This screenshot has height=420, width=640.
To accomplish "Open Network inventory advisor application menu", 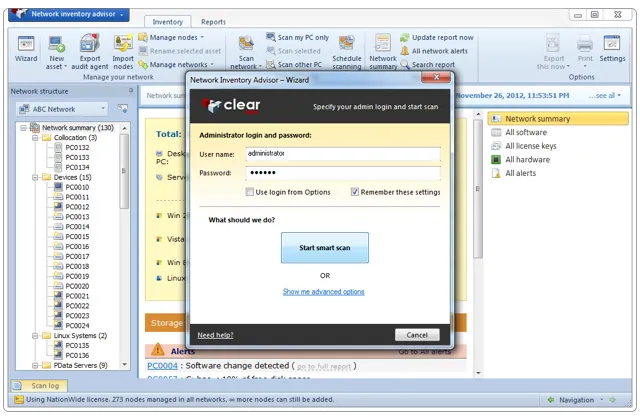I will [x=69, y=14].
